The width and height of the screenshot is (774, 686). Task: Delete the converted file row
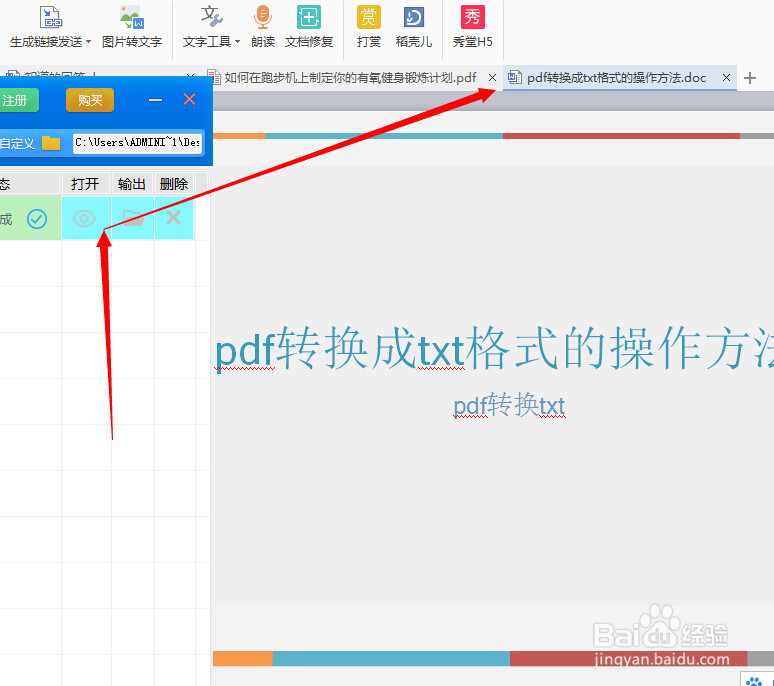[x=173, y=217]
